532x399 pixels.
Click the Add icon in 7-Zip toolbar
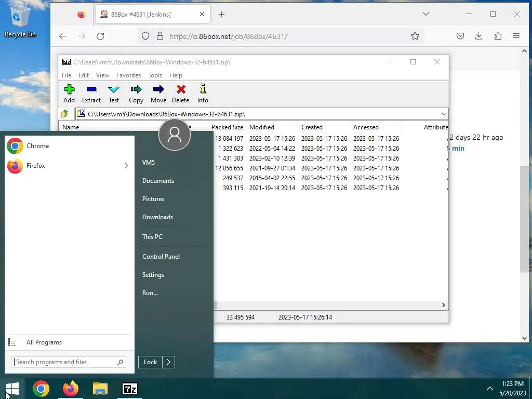click(69, 89)
